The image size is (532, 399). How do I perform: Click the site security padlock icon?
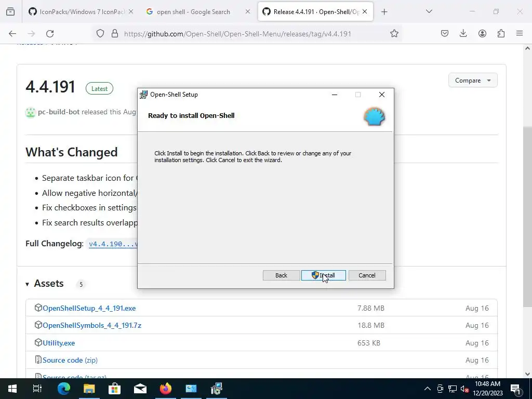pyautogui.click(x=115, y=34)
